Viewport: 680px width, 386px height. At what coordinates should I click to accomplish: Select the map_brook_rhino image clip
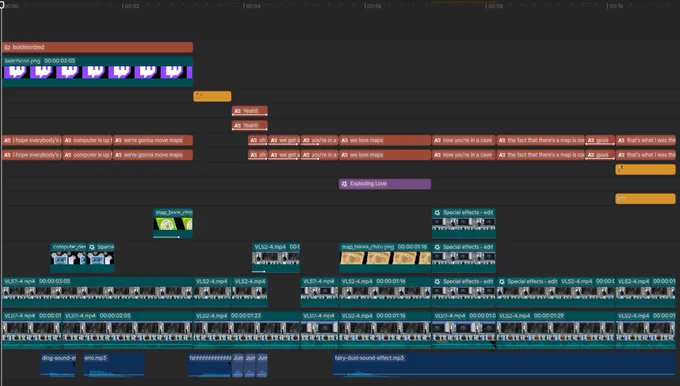pos(173,223)
